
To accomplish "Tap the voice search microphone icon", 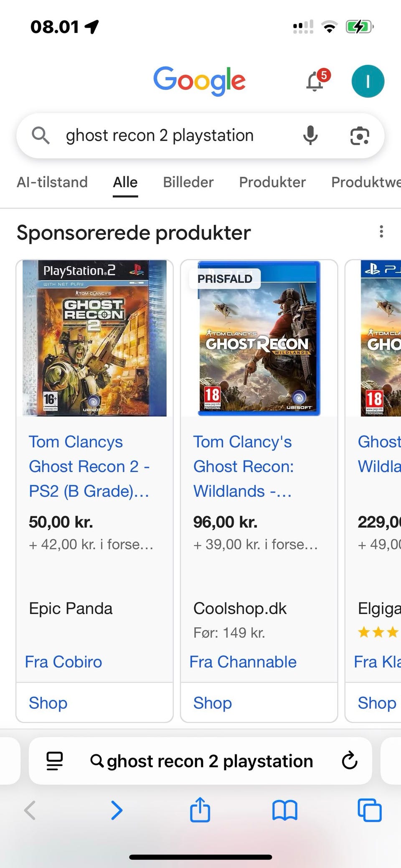I will [310, 136].
